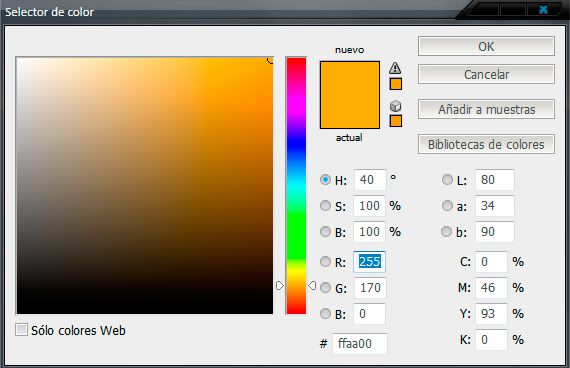
Task: Select the G green radio button
Action: pos(325,288)
